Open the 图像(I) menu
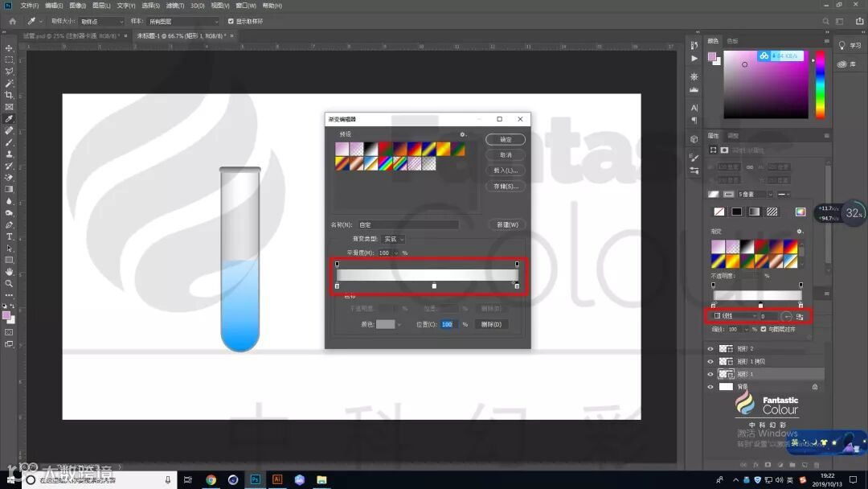The width and height of the screenshot is (868, 489). click(77, 6)
